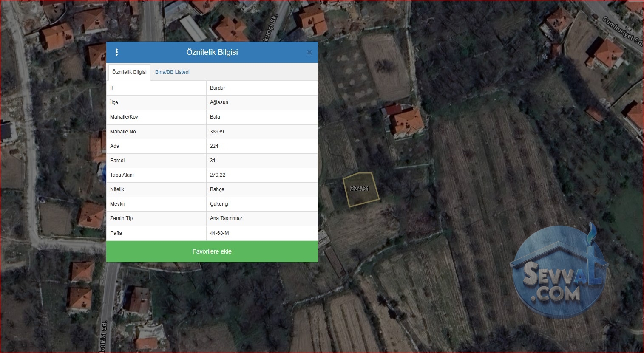Viewport: 644px width, 353px height.
Task: Click the Cumhuriyet Cd. street label
Action: tap(623, 31)
